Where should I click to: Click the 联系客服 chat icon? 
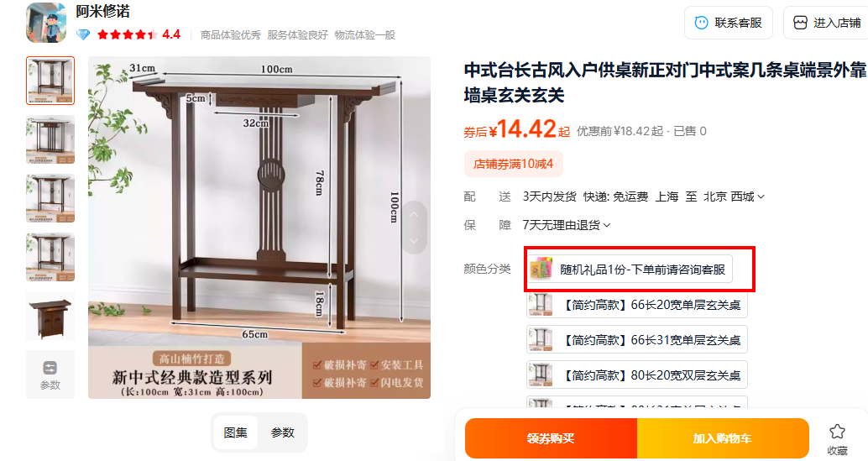pos(702,23)
